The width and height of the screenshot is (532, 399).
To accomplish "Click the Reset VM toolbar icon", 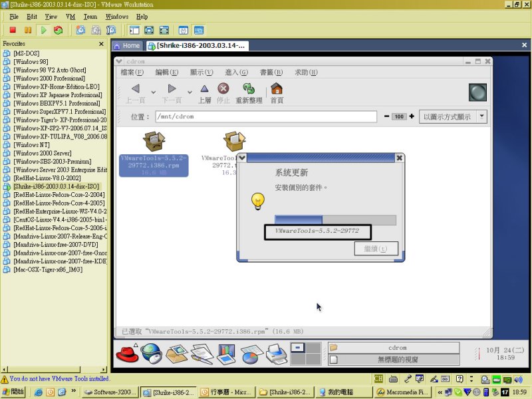I will click(x=59, y=30).
